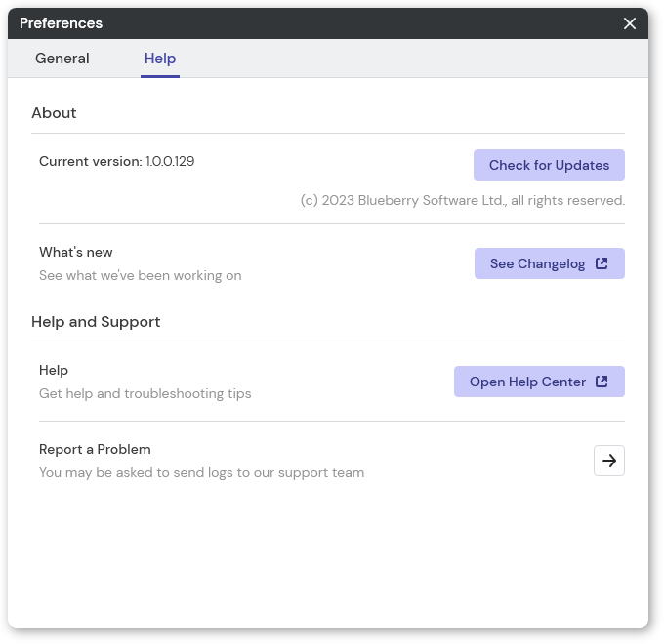Click the Help and Support heading
The height and width of the screenshot is (644, 664).
[96, 322]
